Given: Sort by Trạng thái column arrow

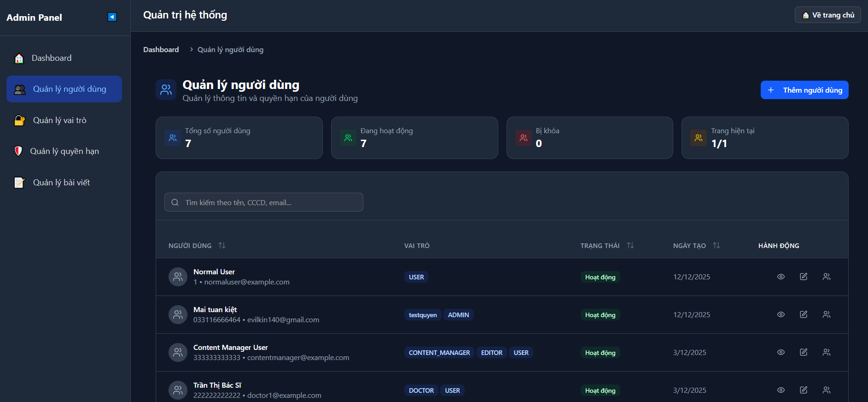Looking at the screenshot, I should pos(630,245).
